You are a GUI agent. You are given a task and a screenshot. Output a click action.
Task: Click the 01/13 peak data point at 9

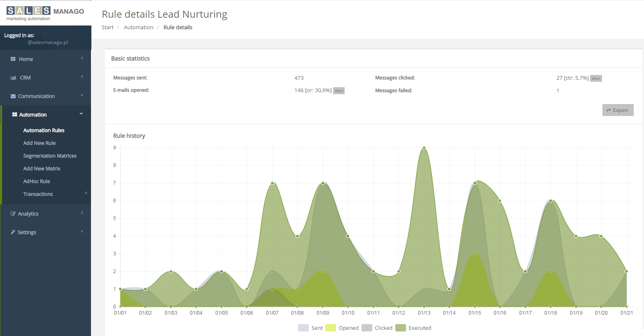click(424, 148)
